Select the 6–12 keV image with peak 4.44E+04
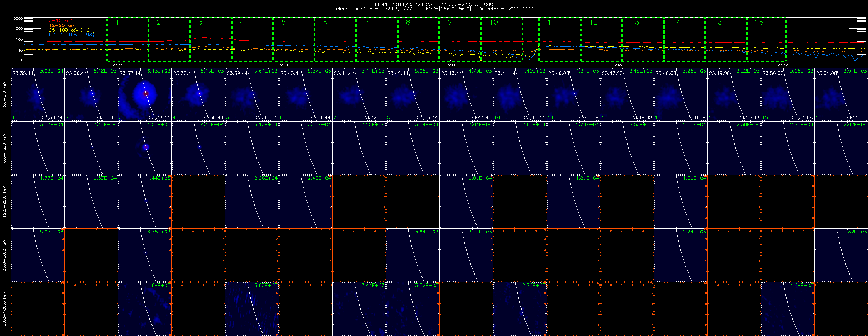This screenshot has height=336, width=868. pyautogui.click(x=199, y=148)
